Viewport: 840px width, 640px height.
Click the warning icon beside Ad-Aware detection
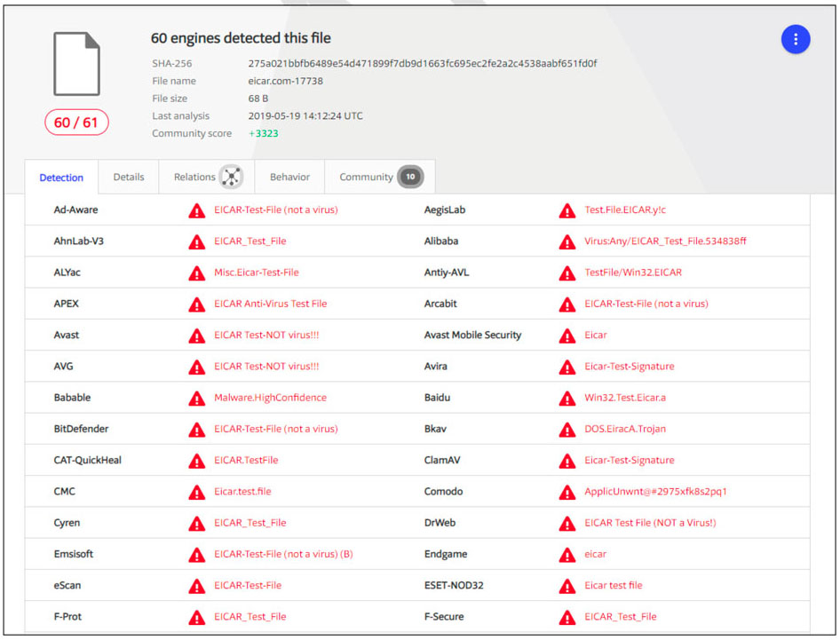point(196,210)
